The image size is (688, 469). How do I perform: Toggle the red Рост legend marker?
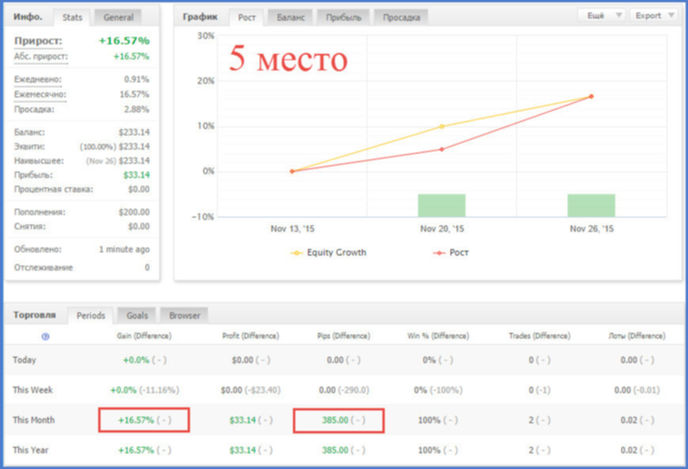click(x=439, y=253)
